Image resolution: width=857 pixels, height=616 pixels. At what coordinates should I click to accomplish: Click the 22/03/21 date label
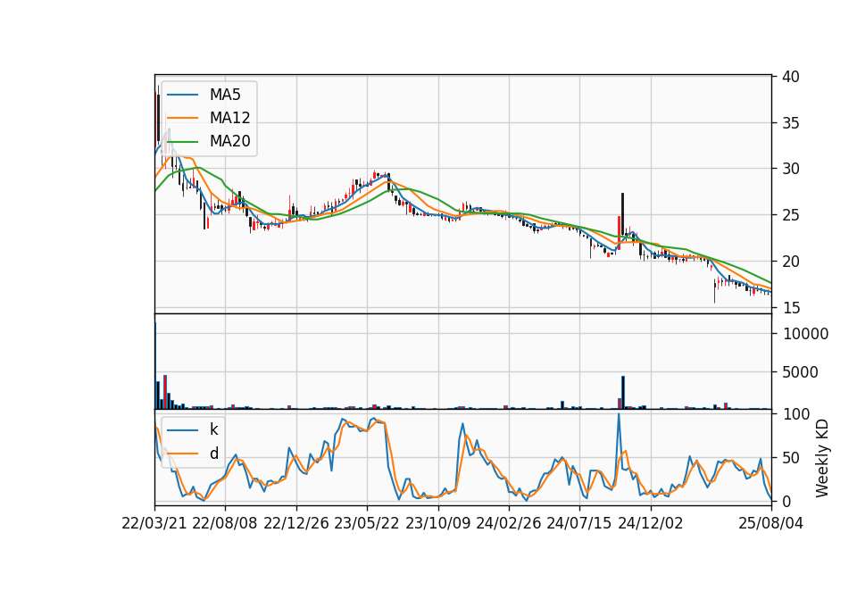click(154, 524)
